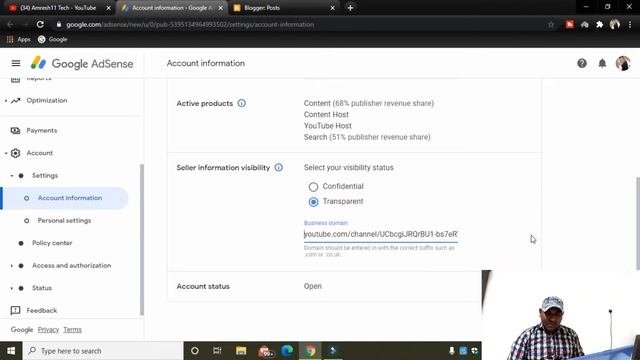640x360 pixels.
Task: Click the Windows search box
Action: (103, 351)
